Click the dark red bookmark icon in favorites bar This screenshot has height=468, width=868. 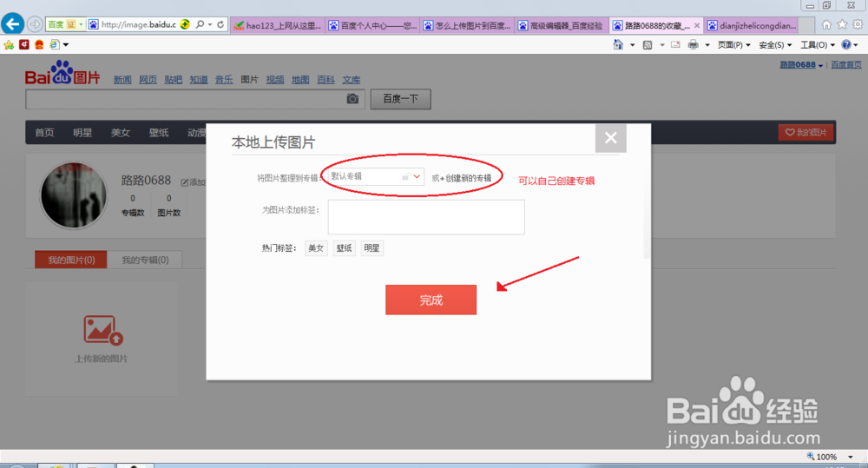pyautogui.click(x=23, y=44)
